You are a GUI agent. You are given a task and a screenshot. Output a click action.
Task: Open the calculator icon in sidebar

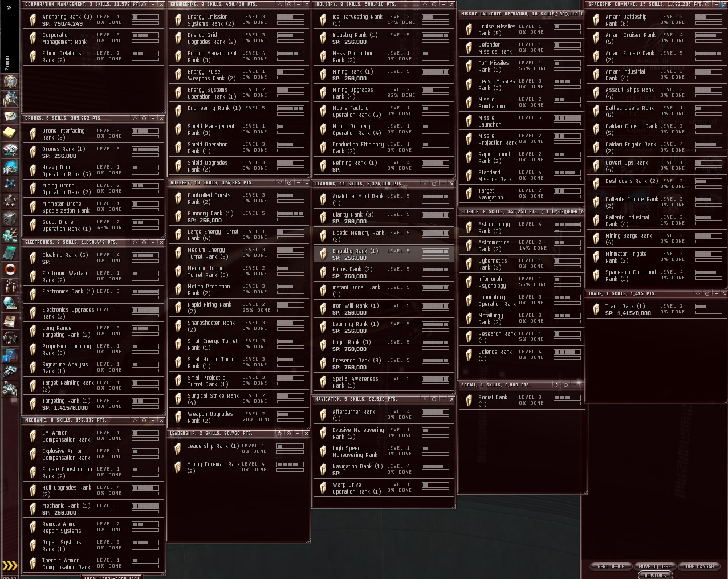(10, 252)
